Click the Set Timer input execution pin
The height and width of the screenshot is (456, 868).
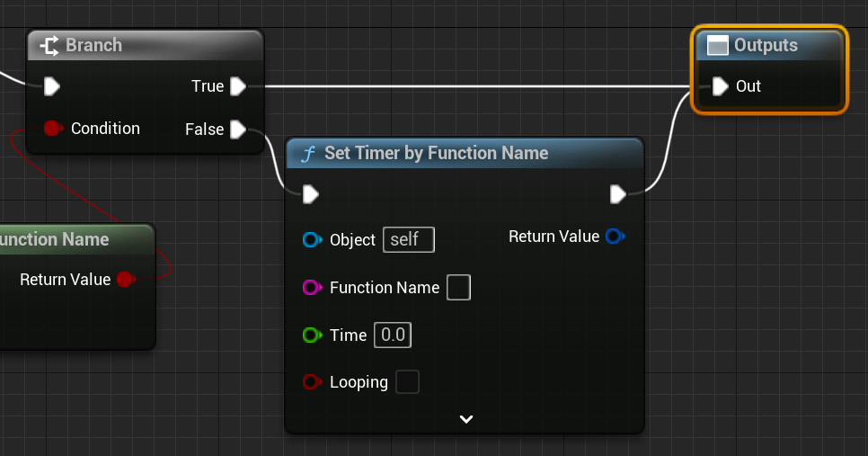pyautogui.click(x=311, y=194)
